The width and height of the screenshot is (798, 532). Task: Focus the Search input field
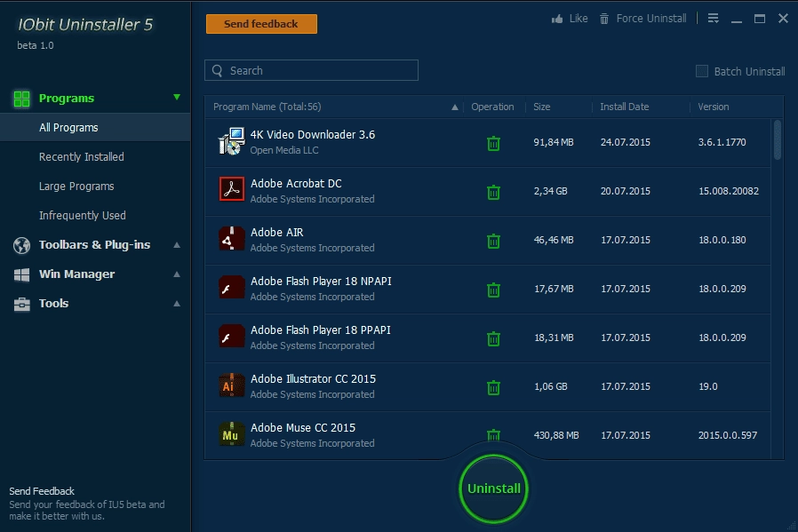(311, 70)
